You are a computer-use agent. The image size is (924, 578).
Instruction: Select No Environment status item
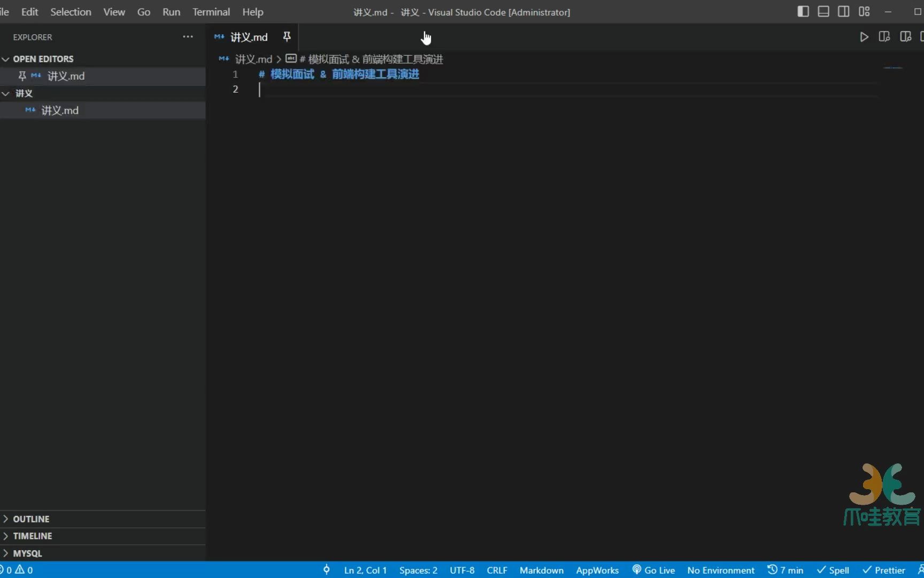click(721, 570)
